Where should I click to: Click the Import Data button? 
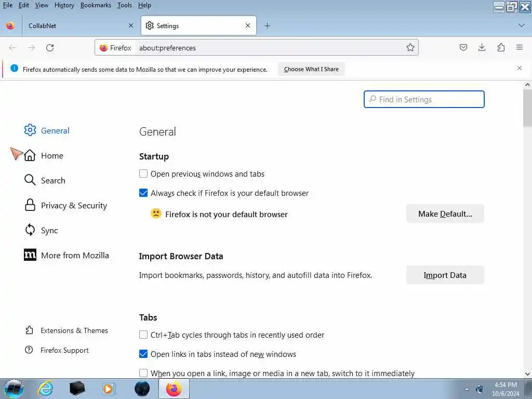(445, 275)
